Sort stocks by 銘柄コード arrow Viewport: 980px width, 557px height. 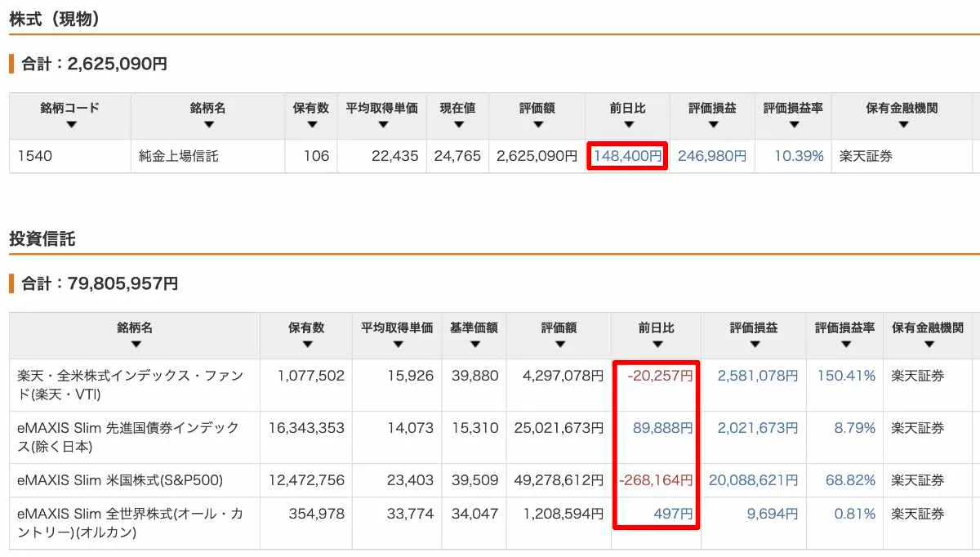(x=70, y=125)
